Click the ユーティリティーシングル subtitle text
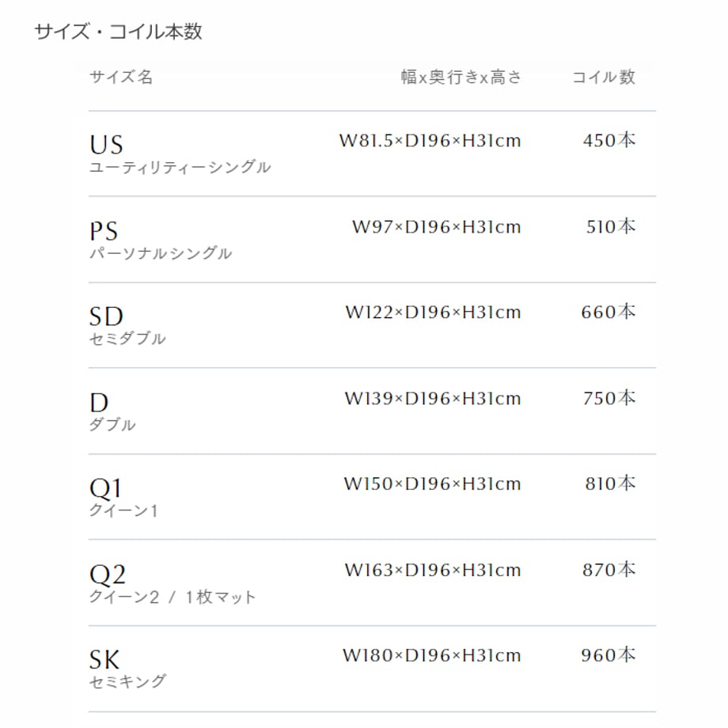 (180, 167)
